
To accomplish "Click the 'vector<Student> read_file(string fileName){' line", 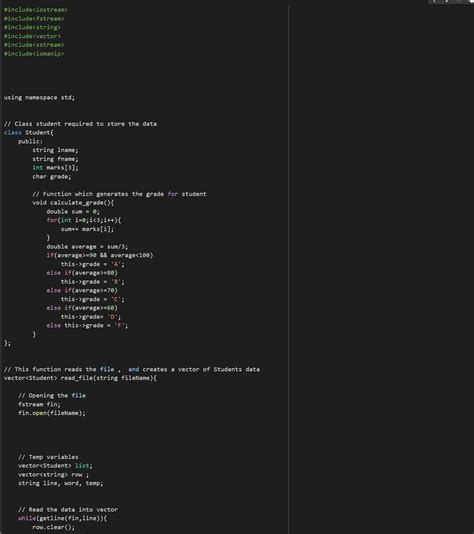I will (x=80, y=378).
